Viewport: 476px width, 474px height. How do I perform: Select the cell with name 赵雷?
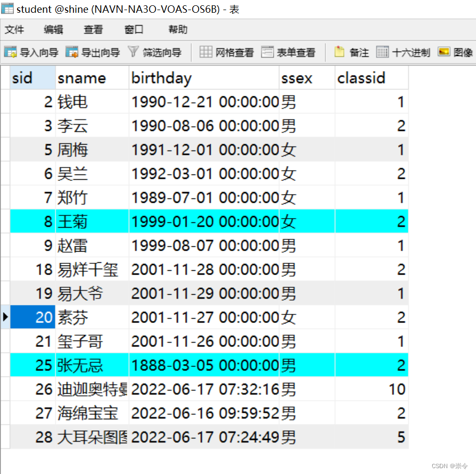pos(92,245)
